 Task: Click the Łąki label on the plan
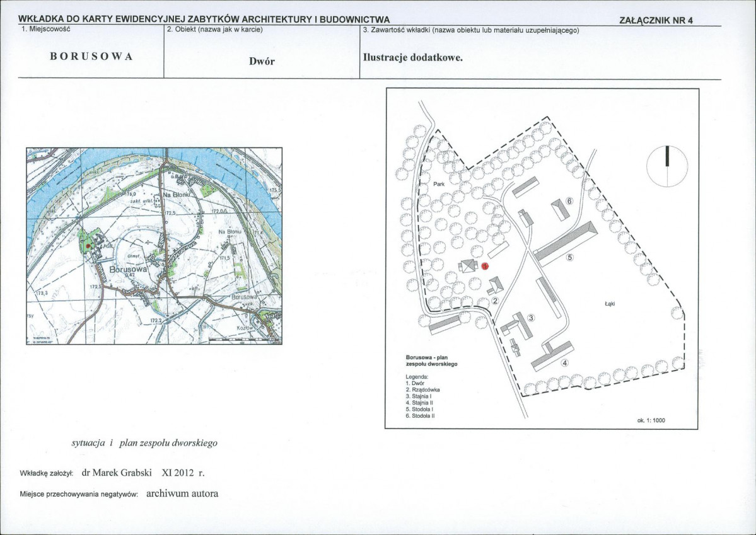tap(610, 304)
